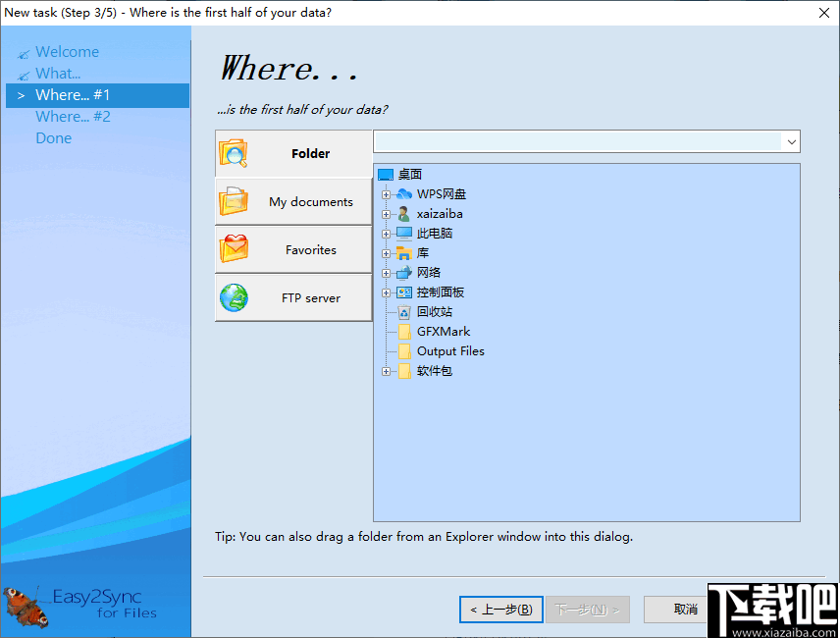Click the 此电脑 computer icon

tap(404, 233)
